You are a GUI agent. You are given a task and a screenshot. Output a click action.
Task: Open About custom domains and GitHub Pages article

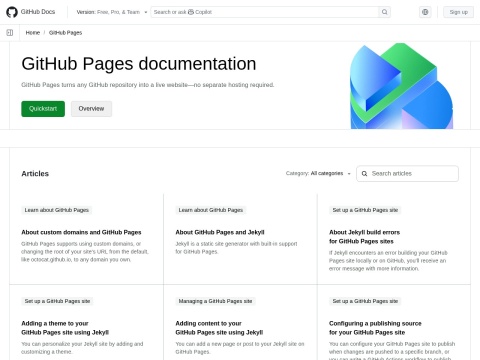click(81, 232)
